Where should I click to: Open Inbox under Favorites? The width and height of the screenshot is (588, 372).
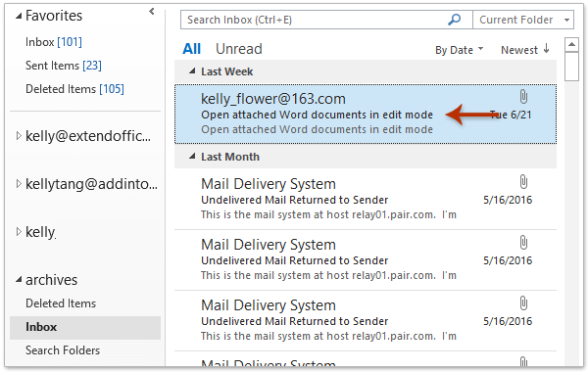point(54,42)
